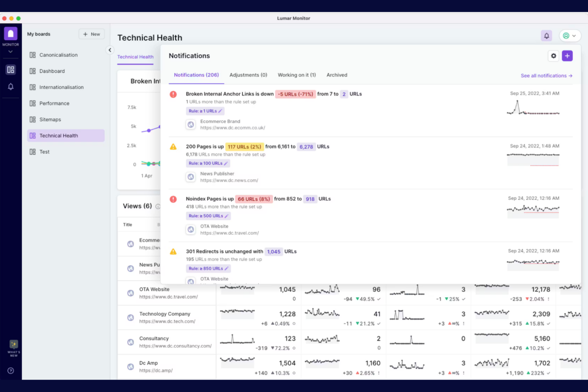Switch to the Adjustments tab
Viewport: 588px width, 392px height.
pyautogui.click(x=248, y=75)
